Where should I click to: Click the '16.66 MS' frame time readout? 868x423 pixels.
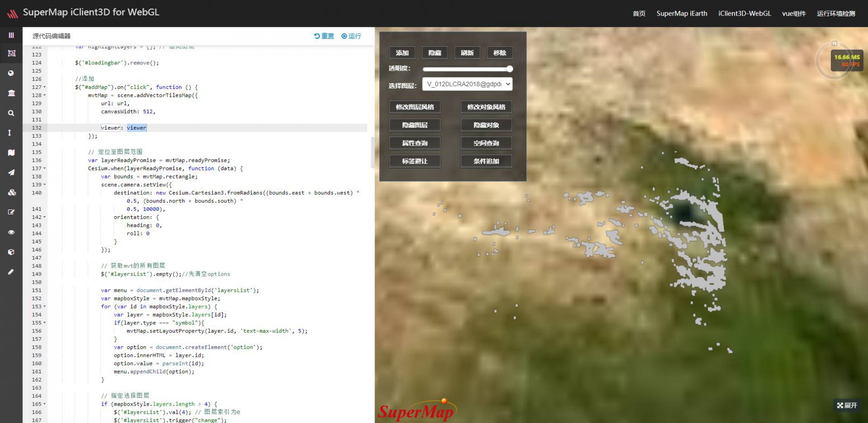coord(847,57)
